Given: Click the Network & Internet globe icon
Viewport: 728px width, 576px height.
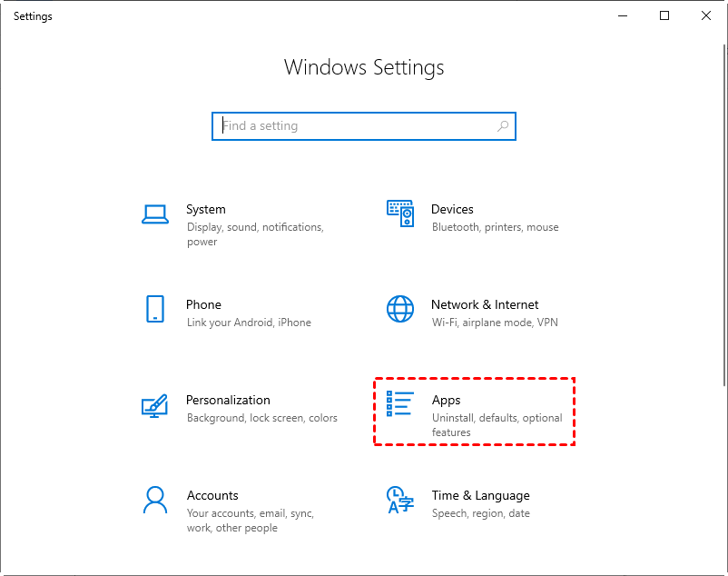Looking at the screenshot, I should point(400,309).
